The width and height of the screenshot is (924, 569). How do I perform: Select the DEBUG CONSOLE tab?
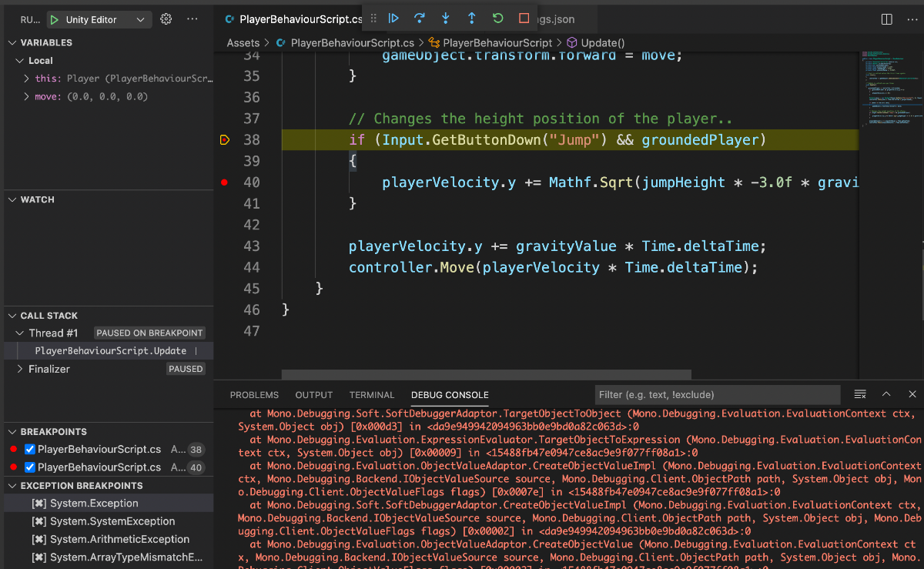[x=450, y=395]
